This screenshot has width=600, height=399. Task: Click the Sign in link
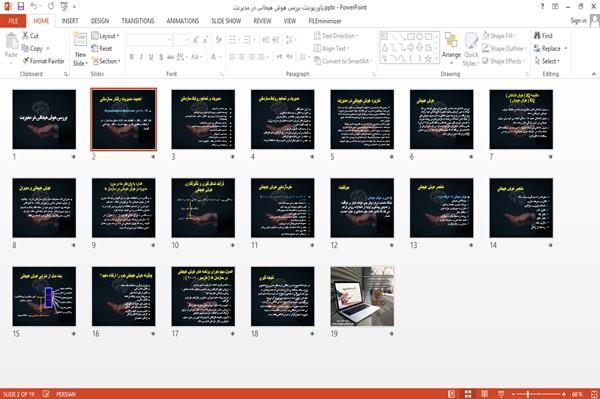(578, 21)
